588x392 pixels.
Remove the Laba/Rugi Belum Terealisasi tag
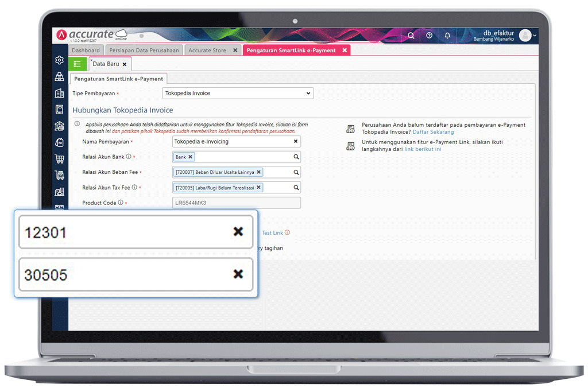258,187
